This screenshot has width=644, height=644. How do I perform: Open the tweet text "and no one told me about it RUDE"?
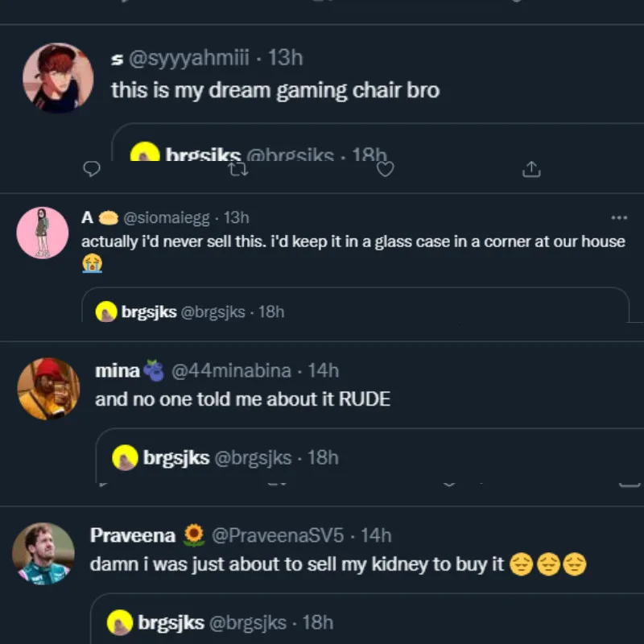pyautogui.click(x=242, y=398)
